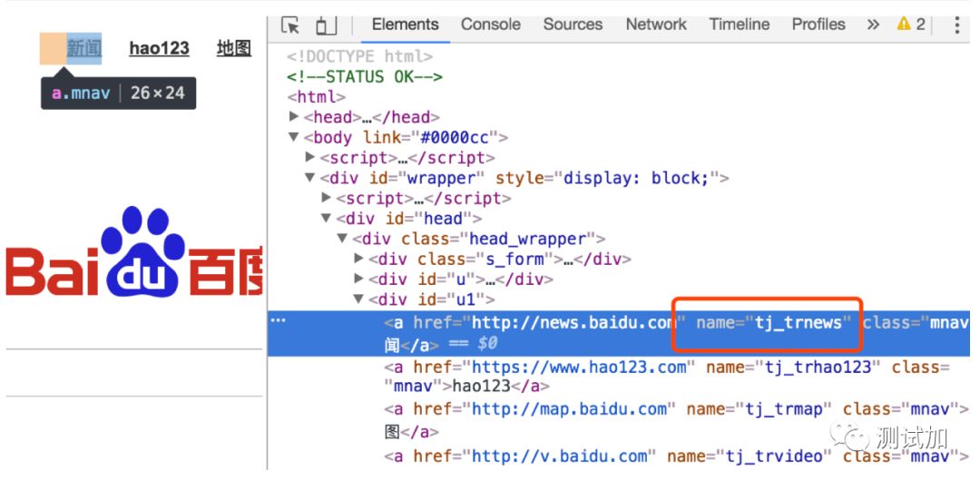Screen dimensions: 980x481
Task: Collapse the div id head node
Action: (x=327, y=218)
